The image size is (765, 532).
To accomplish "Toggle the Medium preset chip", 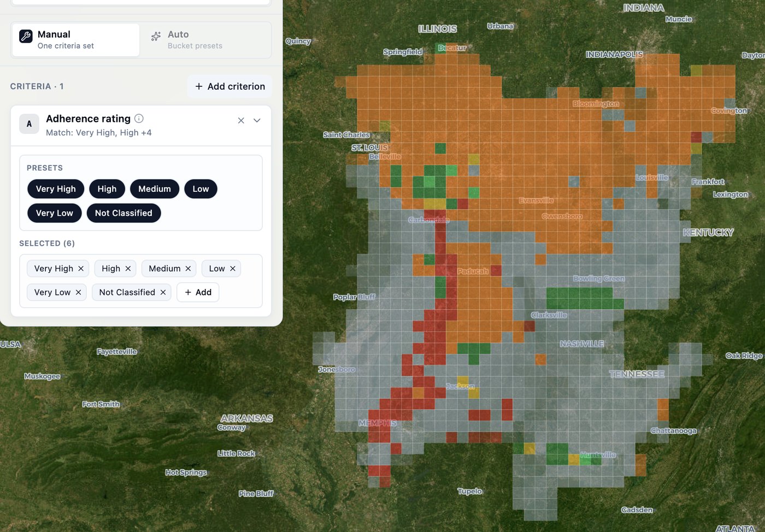I will pos(155,189).
